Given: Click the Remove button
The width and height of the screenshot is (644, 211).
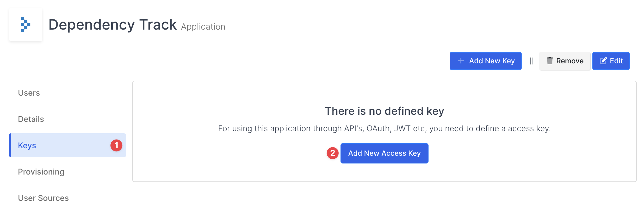Looking at the screenshot, I should 564,61.
